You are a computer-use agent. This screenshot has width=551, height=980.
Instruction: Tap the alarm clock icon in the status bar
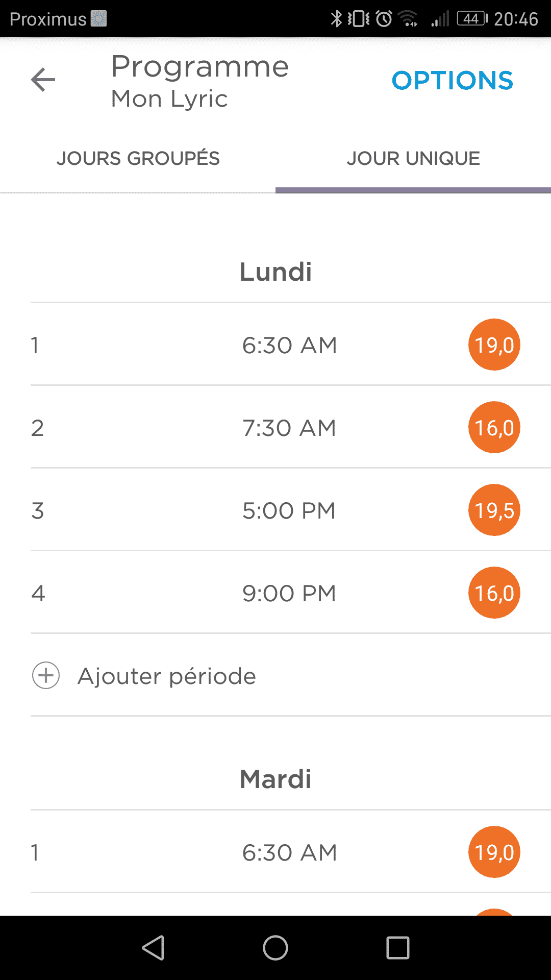[x=384, y=19]
